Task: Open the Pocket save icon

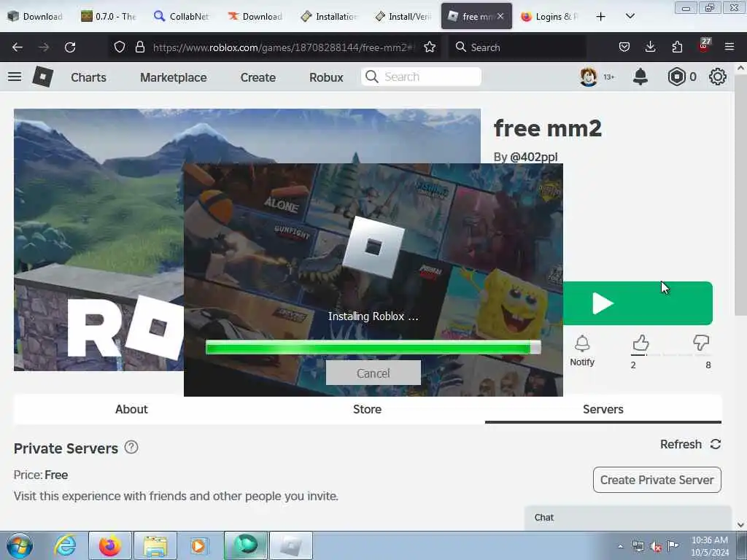Action: 624,47
